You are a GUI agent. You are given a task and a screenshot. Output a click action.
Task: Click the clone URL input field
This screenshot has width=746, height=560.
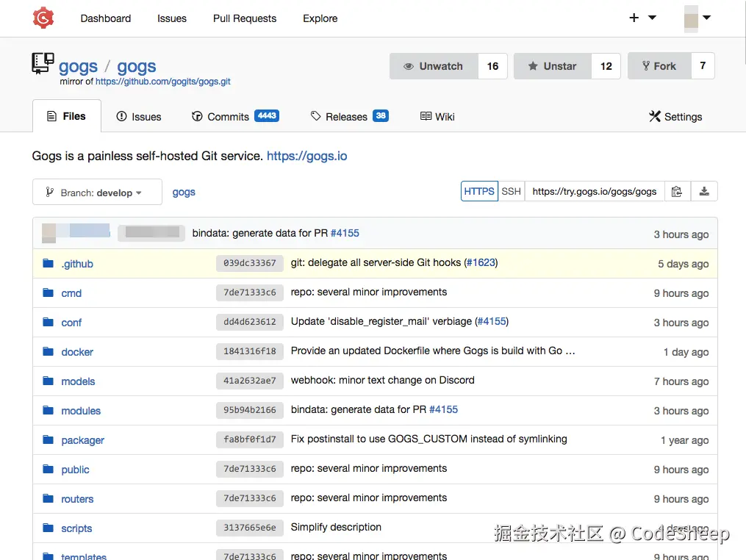click(595, 191)
